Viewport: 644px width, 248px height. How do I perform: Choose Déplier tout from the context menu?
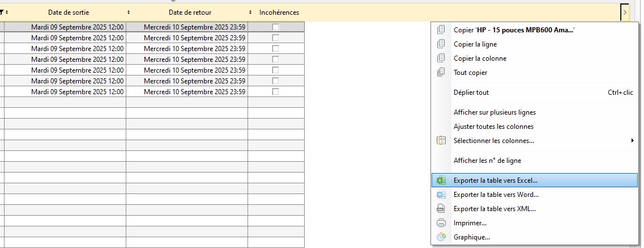coord(471,93)
